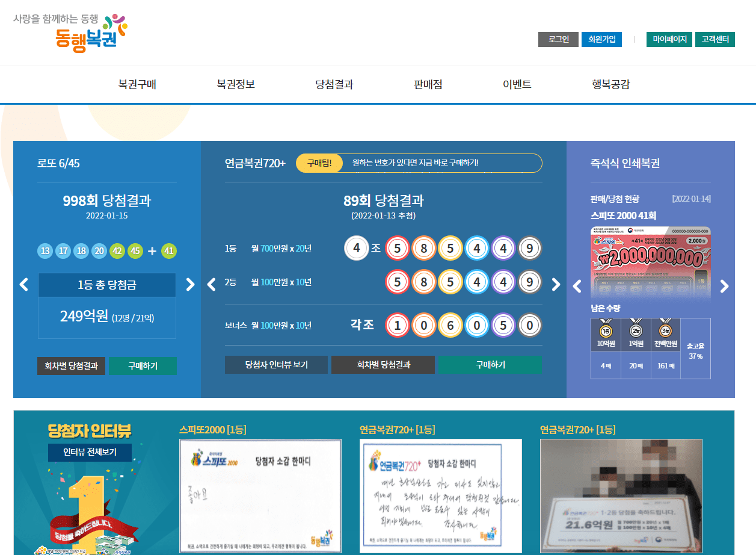Click lotto ball number 42

point(117,251)
